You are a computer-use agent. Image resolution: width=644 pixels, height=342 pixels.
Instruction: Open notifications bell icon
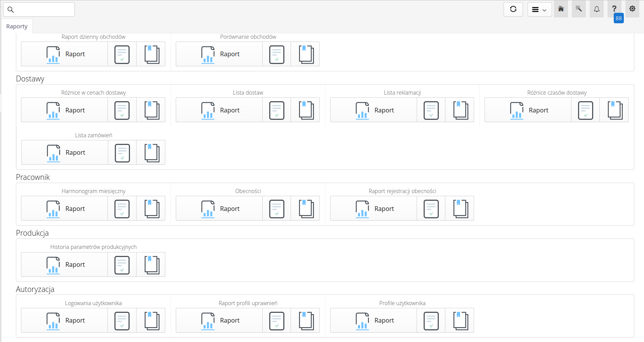point(596,9)
